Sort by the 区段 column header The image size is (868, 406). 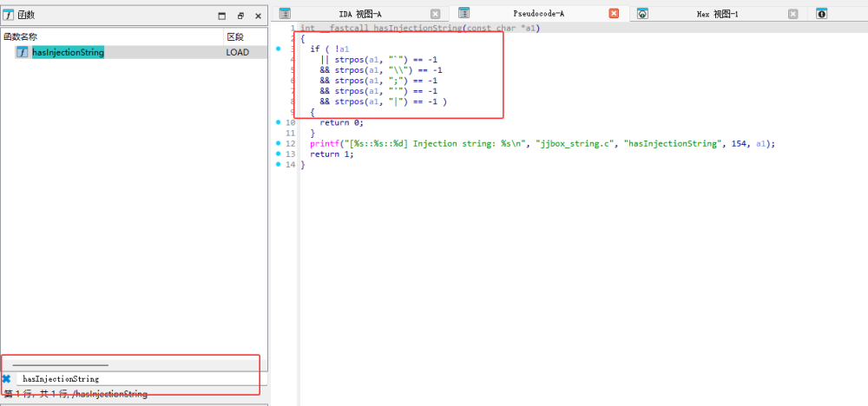click(x=236, y=36)
